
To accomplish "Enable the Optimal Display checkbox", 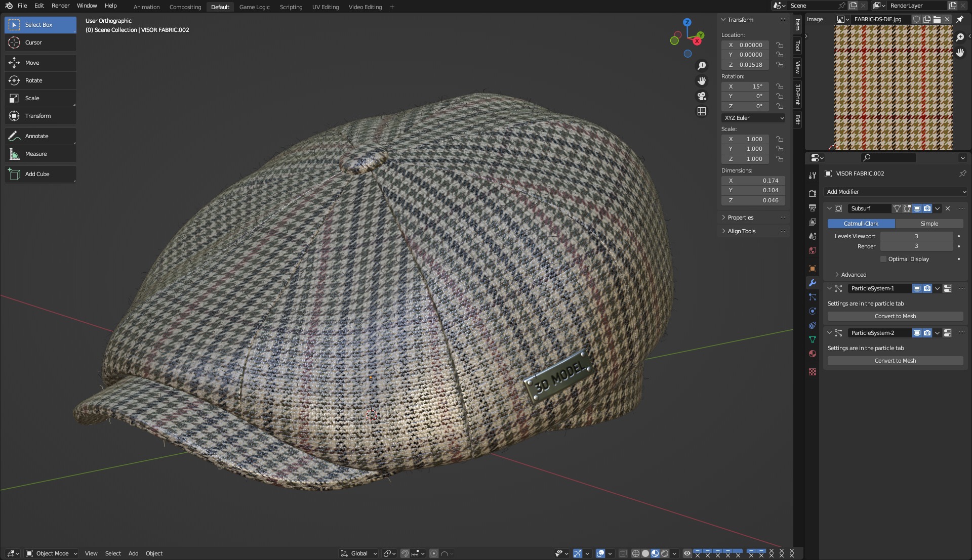I will click(x=883, y=259).
